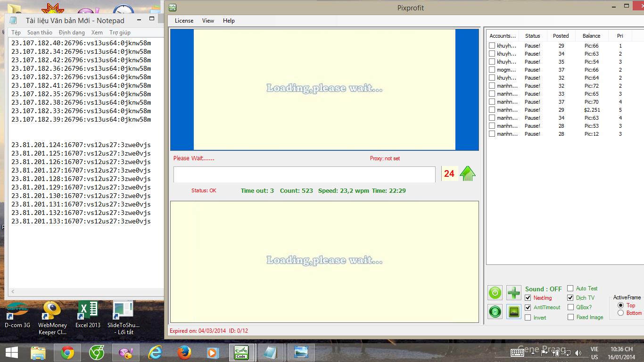Select the Excel 2013 desktop shortcut

[x=88, y=314]
